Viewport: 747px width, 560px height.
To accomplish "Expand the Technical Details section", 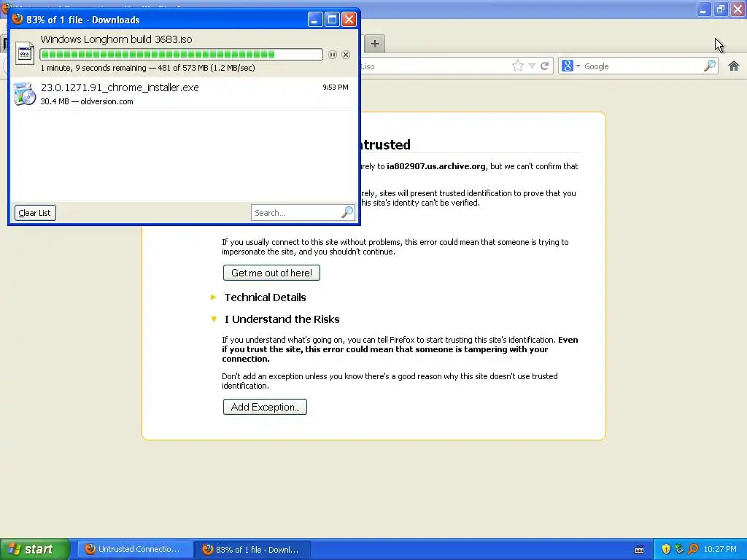I will (265, 297).
